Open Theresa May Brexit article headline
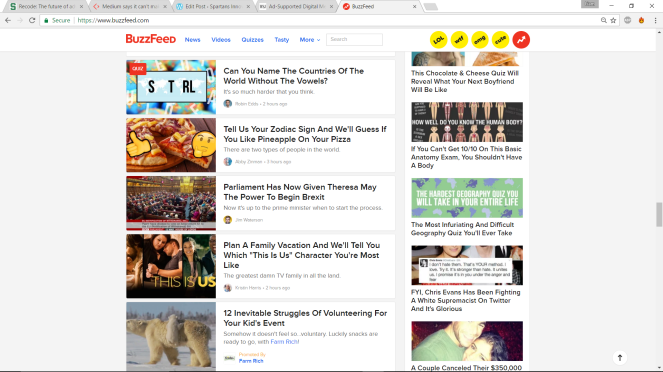 pos(300,192)
